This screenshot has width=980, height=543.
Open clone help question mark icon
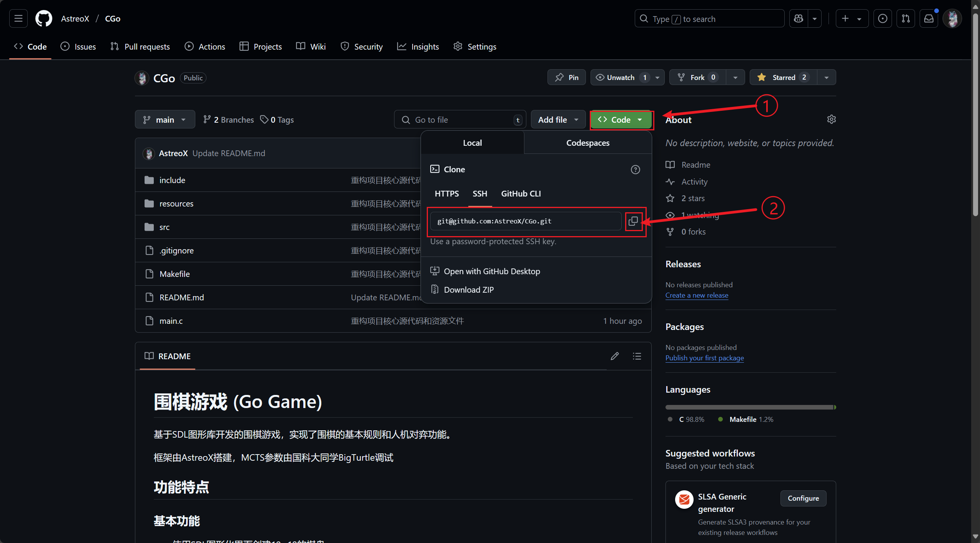pyautogui.click(x=636, y=170)
